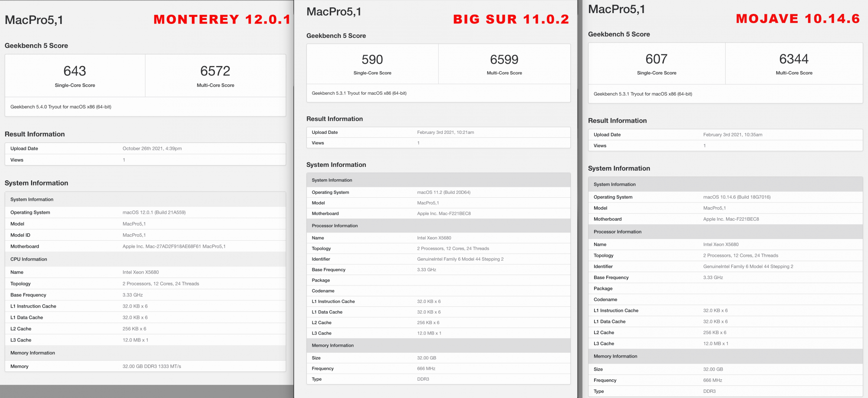The image size is (868, 398).
Task: Click the upload date February 3rd 2021, 10:21am
Action: 446,133
